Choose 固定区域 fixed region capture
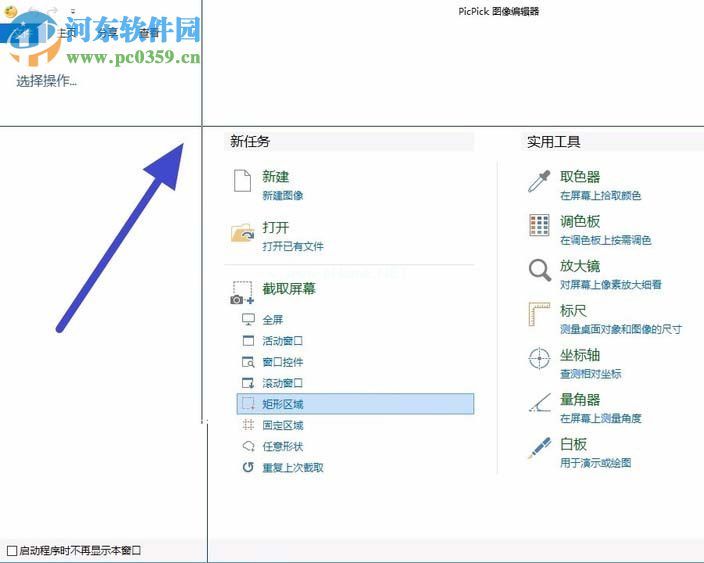 [273, 425]
